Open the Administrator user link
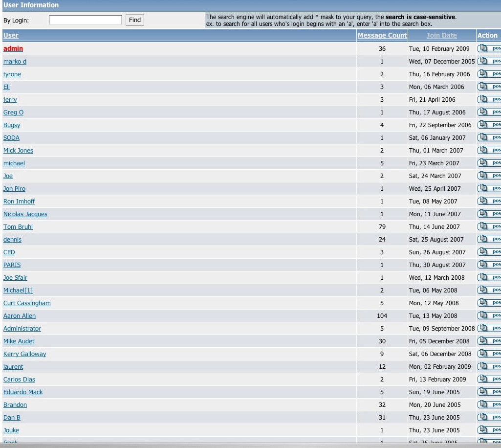This screenshot has height=448, width=501. click(22, 328)
